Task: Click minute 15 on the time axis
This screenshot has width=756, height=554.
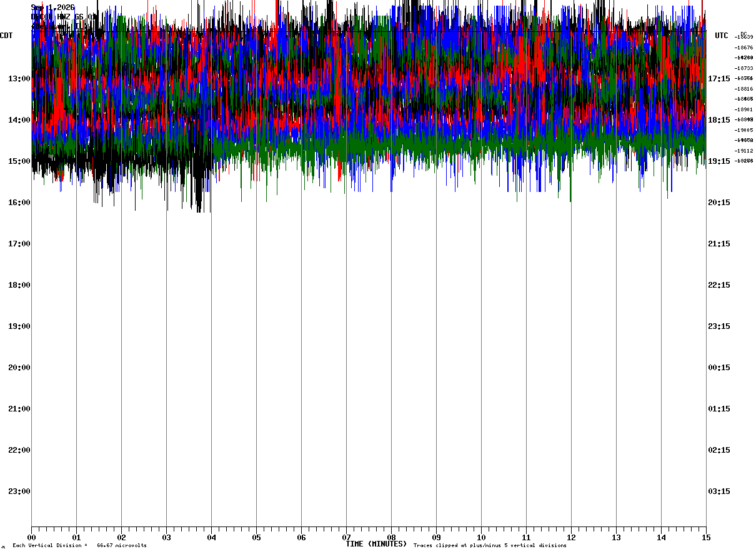Action: (x=706, y=537)
